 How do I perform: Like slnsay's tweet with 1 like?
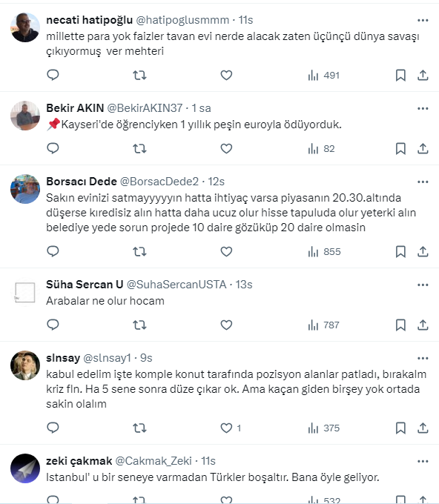tap(231, 428)
